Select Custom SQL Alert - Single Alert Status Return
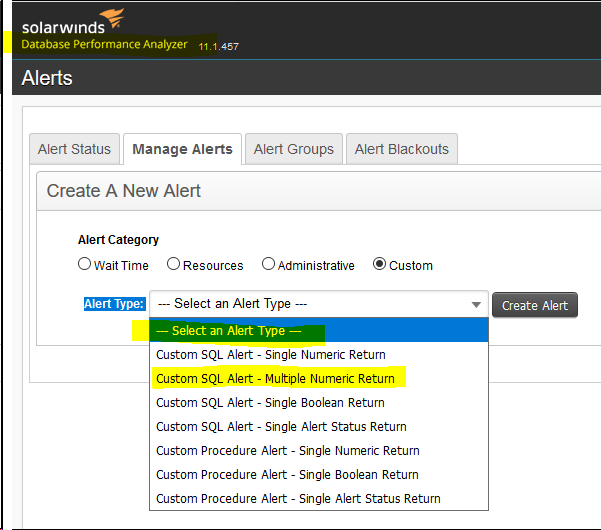This screenshot has width=601, height=530. [x=281, y=427]
